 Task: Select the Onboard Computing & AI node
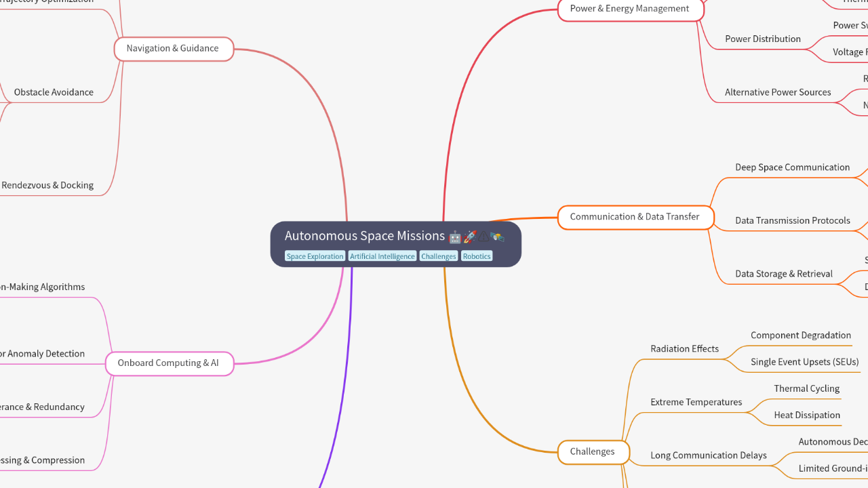coord(169,363)
